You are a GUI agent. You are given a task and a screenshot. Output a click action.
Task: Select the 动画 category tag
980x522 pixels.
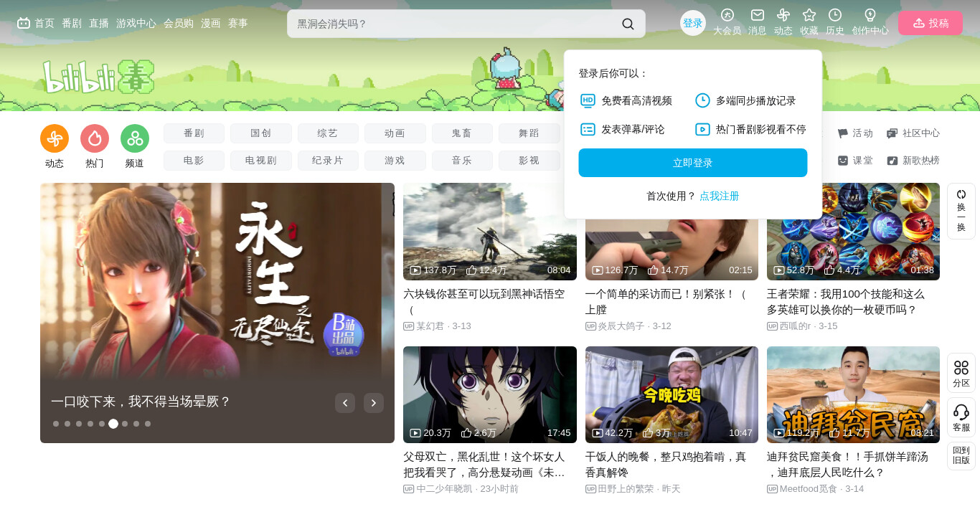click(395, 133)
